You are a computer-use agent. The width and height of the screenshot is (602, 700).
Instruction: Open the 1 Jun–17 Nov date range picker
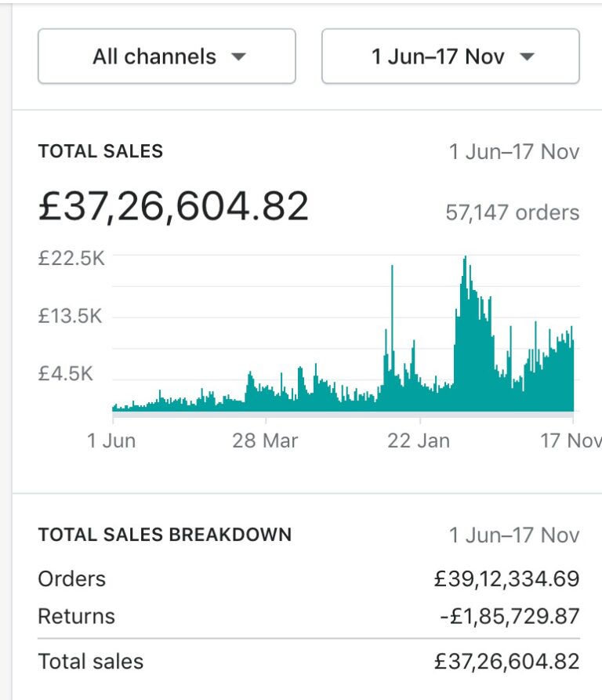450,56
